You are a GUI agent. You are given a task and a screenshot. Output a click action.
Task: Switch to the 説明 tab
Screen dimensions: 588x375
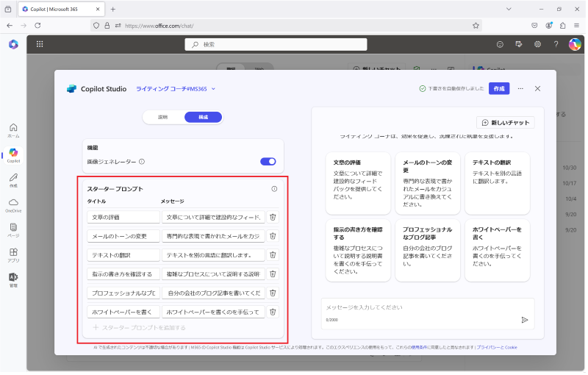pyautogui.click(x=162, y=117)
